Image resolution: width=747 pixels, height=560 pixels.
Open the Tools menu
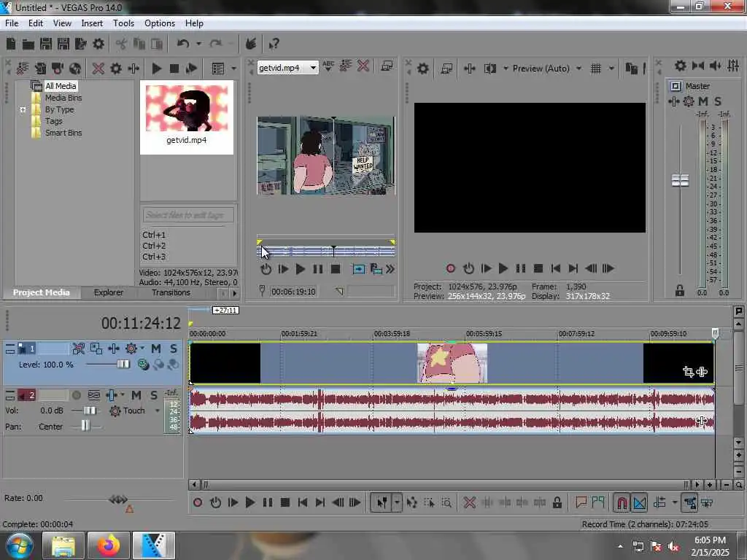coord(123,23)
